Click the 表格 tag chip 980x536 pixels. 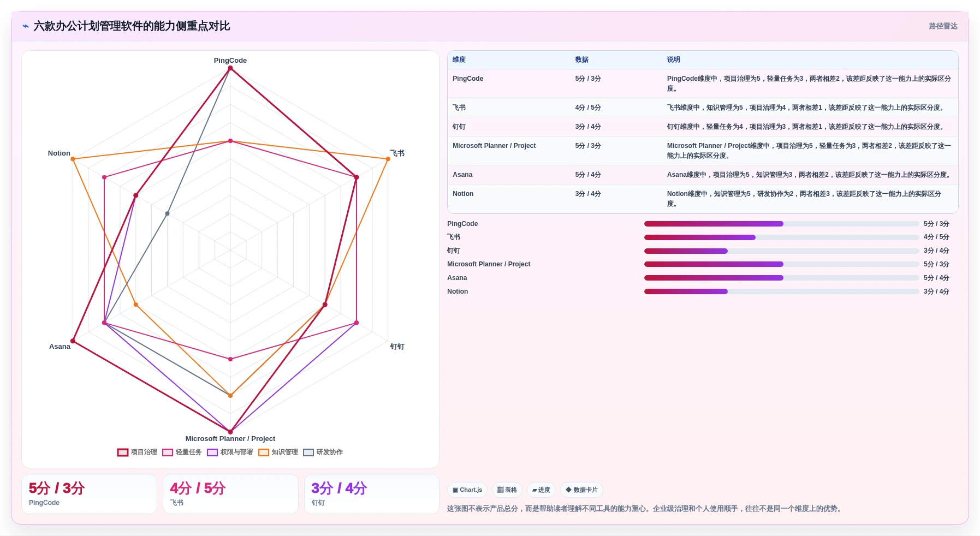point(507,490)
